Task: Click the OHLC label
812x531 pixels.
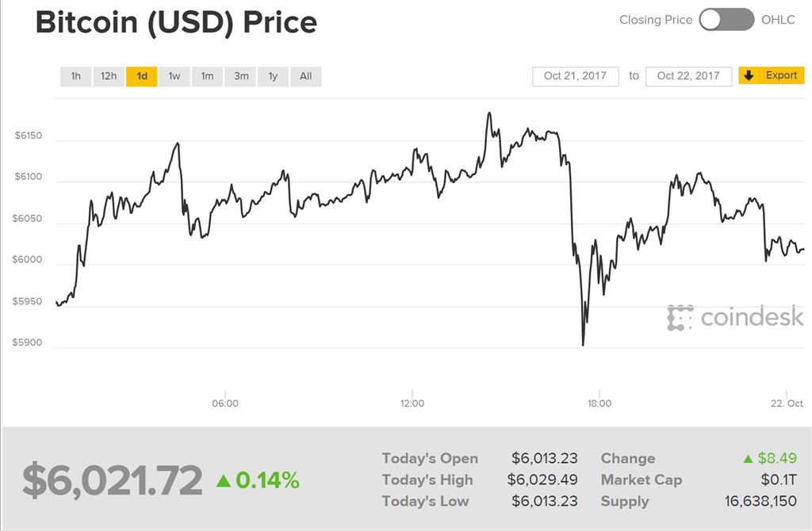Action: click(x=778, y=20)
